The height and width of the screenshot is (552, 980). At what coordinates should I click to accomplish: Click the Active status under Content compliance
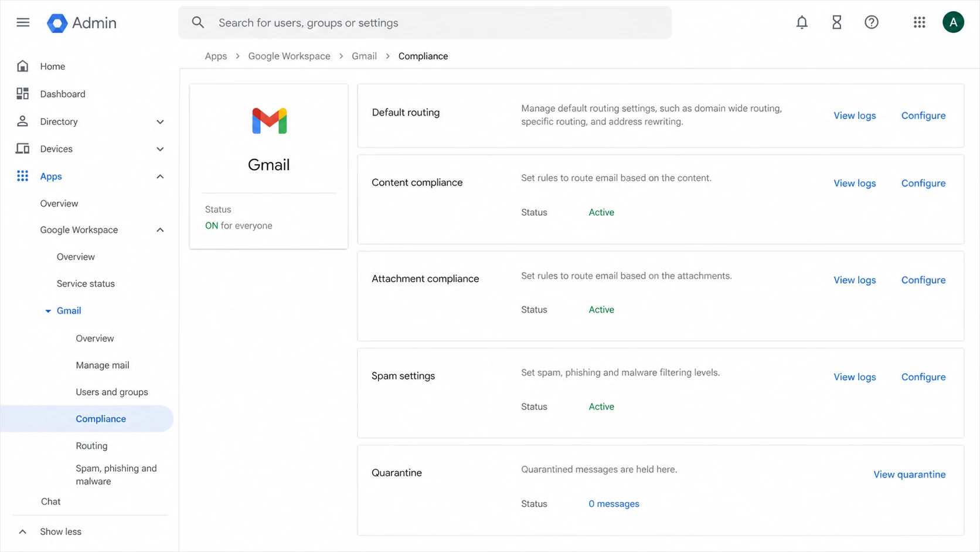601,212
